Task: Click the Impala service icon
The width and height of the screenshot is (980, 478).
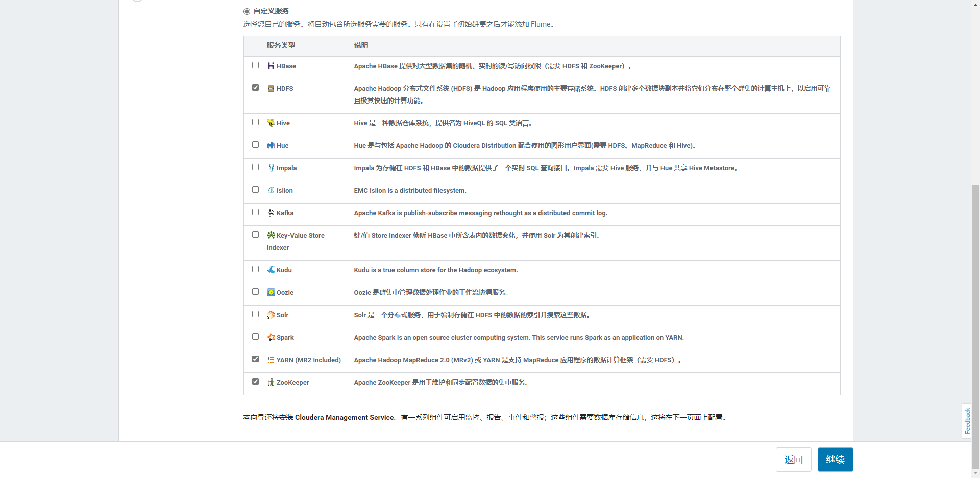Action: pyautogui.click(x=271, y=168)
